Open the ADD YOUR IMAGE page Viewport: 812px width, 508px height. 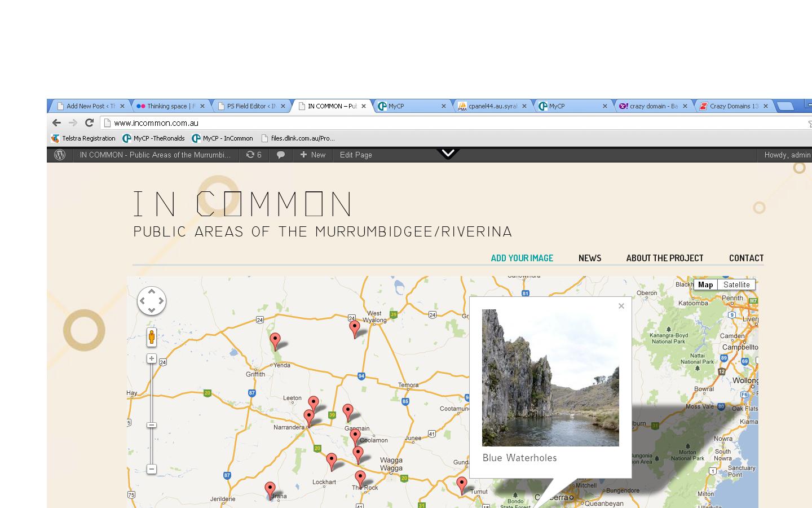tap(522, 258)
